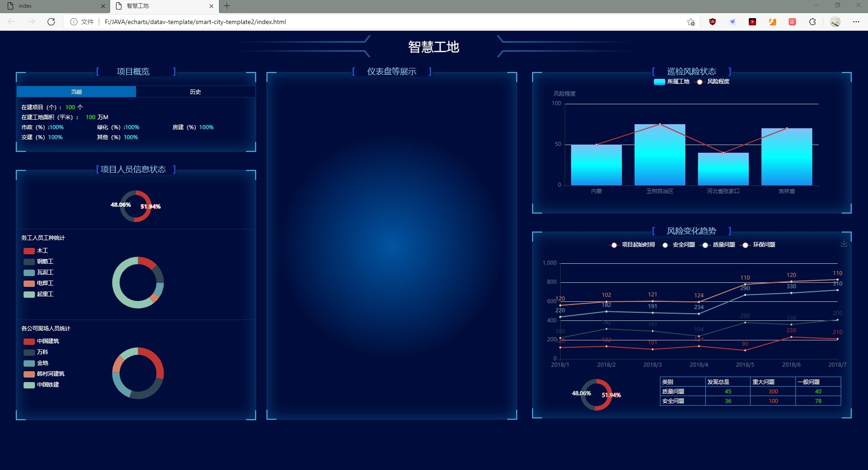Image resolution: width=868 pixels, height=470 pixels.
Task: Toggle the 金地 legend entry
Action: point(36,363)
